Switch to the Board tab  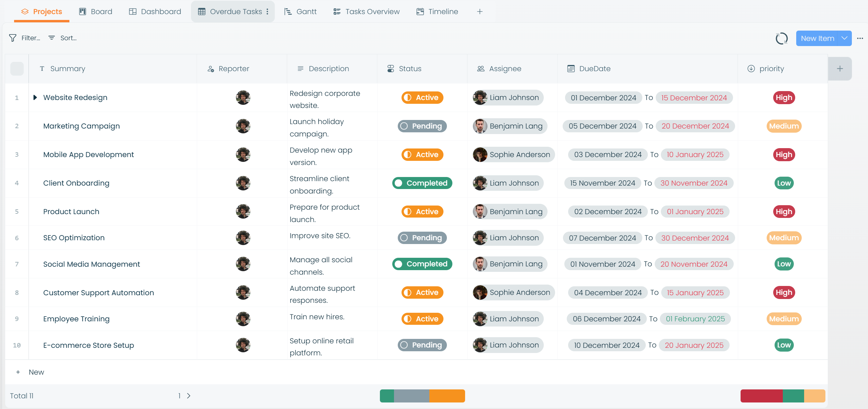(96, 12)
